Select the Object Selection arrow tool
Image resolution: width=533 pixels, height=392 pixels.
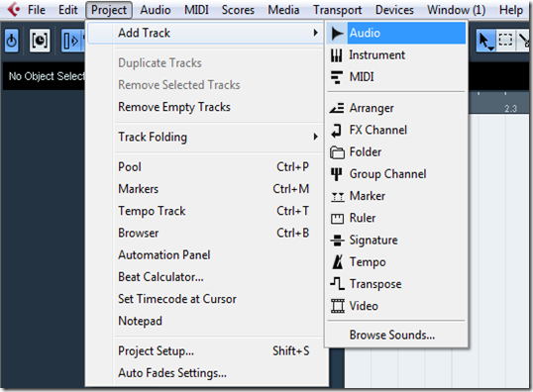point(485,41)
